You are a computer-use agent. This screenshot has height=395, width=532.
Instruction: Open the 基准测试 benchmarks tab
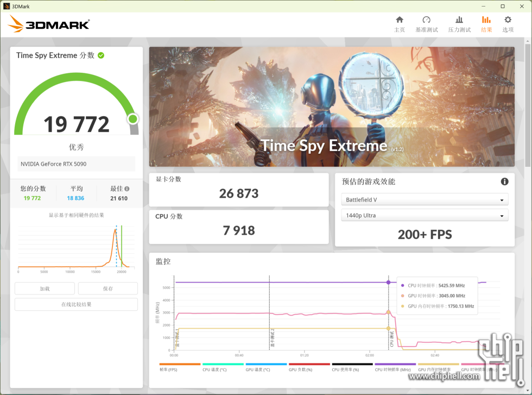(427, 24)
